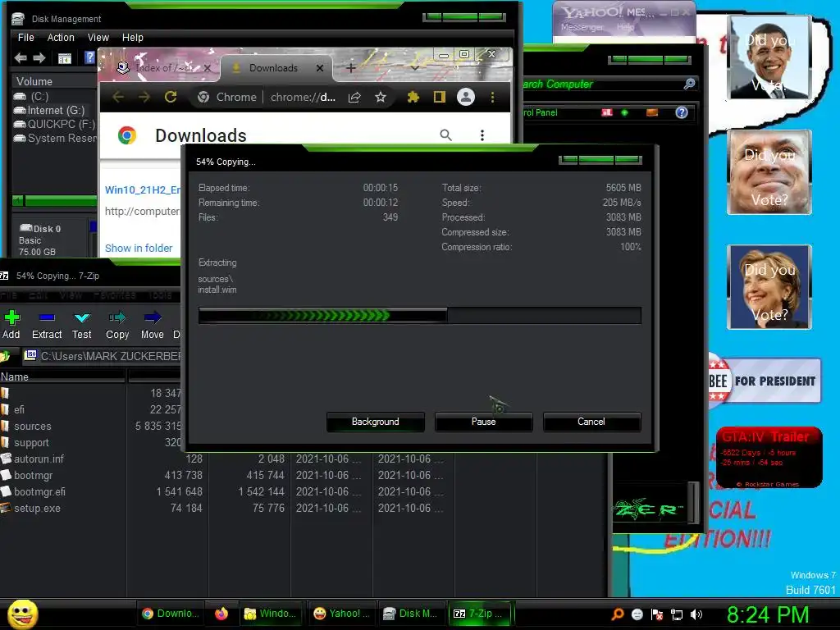Click Background button in copying dialog

[x=375, y=422]
